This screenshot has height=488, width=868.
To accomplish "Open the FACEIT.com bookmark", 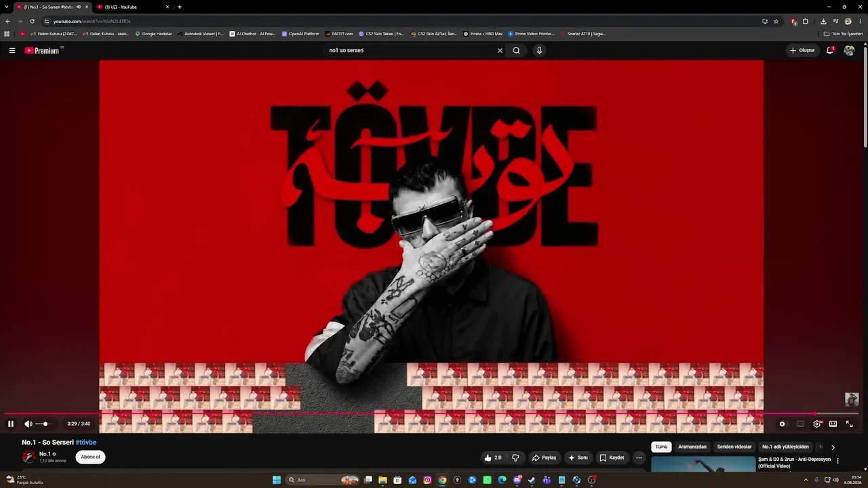I will coord(339,34).
